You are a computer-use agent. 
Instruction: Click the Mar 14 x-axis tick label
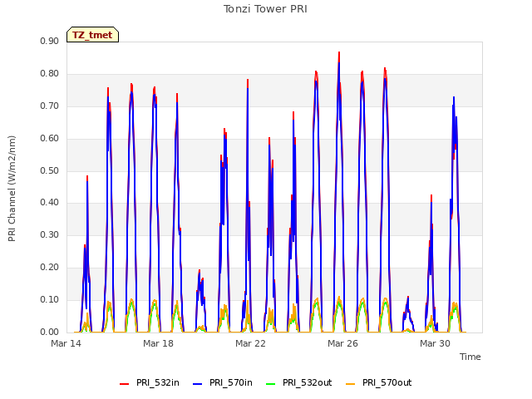(x=66, y=343)
